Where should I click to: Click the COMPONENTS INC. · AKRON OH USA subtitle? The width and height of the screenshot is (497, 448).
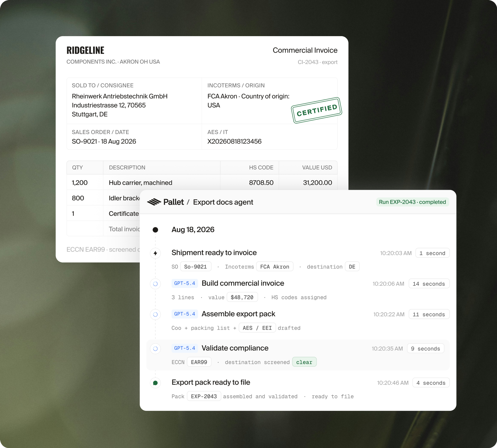[x=113, y=61]
